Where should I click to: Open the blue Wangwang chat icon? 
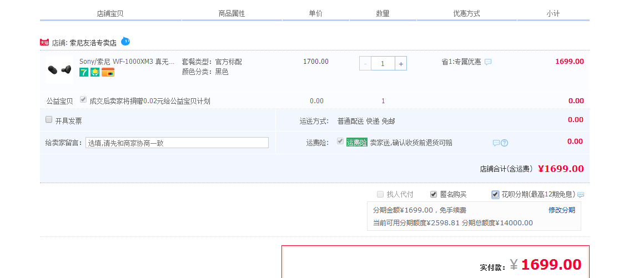(x=125, y=41)
